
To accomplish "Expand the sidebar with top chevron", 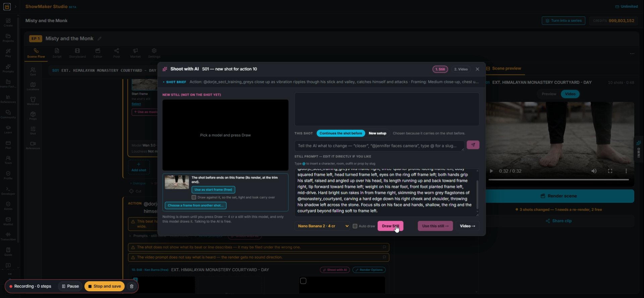I will coord(15,7).
